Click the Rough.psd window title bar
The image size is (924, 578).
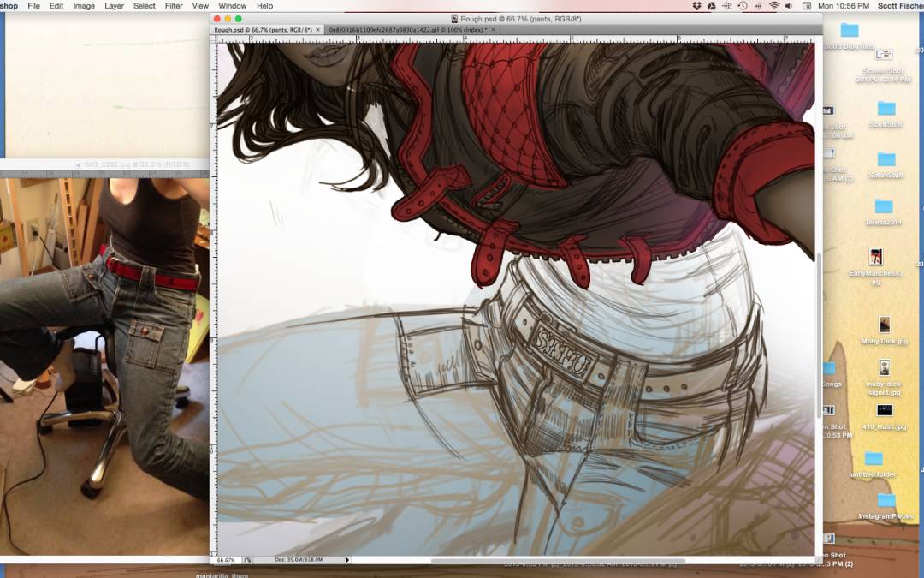[516, 19]
